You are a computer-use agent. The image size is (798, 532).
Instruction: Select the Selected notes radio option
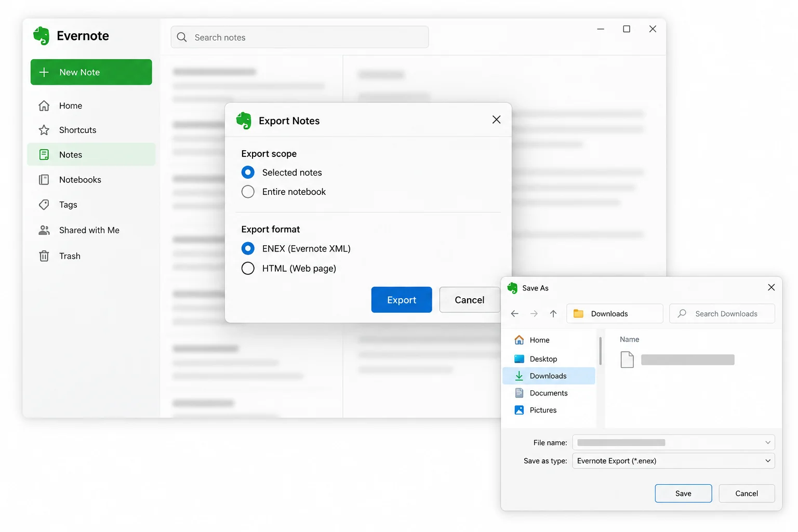[x=248, y=172]
